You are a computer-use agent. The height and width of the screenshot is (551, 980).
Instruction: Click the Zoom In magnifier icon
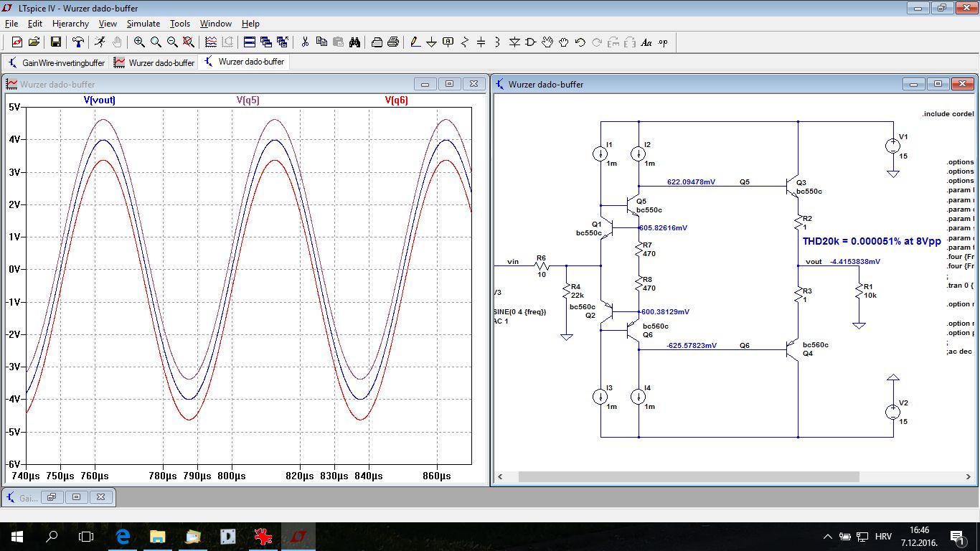click(x=139, y=42)
